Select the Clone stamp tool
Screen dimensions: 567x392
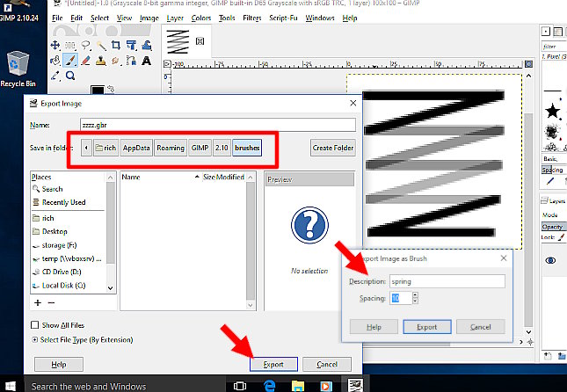(x=101, y=61)
